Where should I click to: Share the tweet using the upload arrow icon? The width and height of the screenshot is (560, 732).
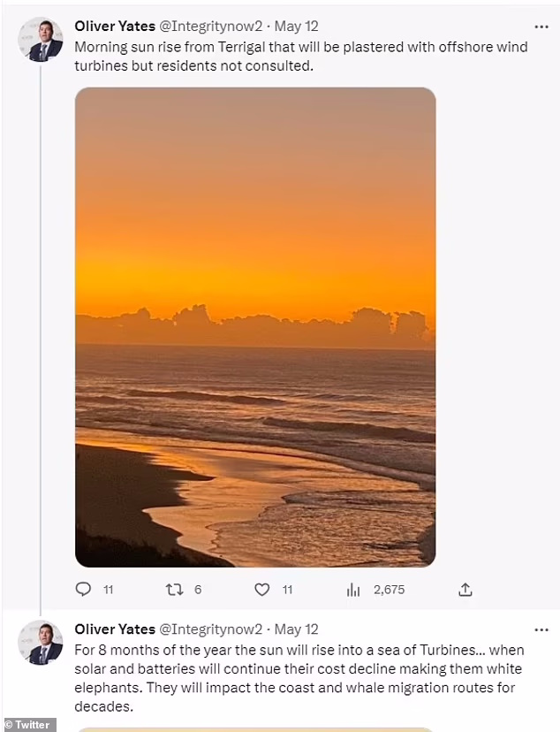[465, 589]
